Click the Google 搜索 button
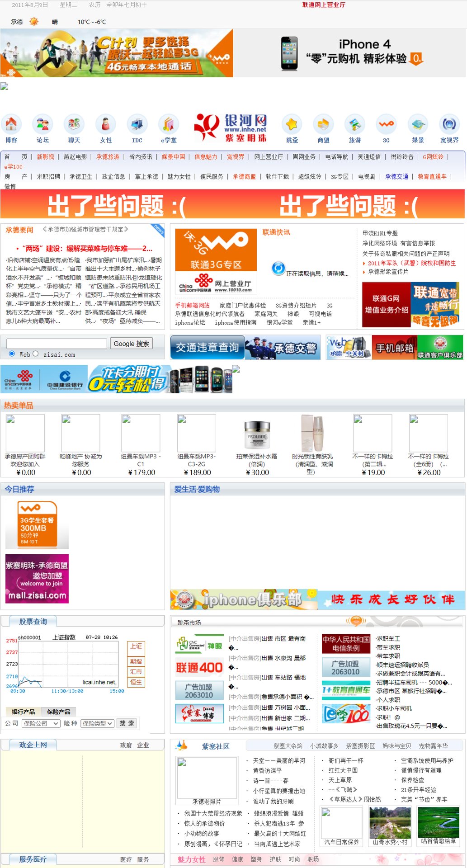467x868 pixels. 132,344
